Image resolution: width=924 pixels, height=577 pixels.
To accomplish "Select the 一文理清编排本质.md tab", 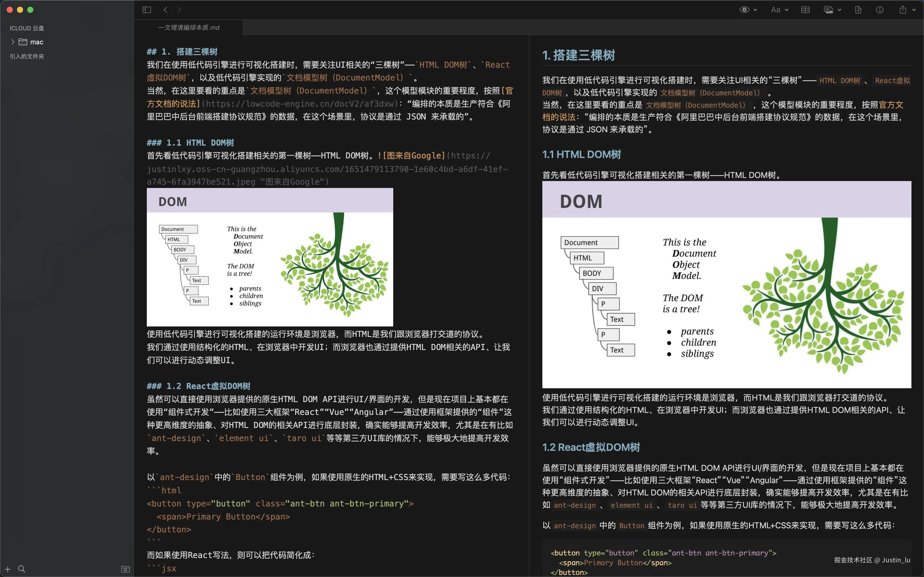I will (x=189, y=27).
